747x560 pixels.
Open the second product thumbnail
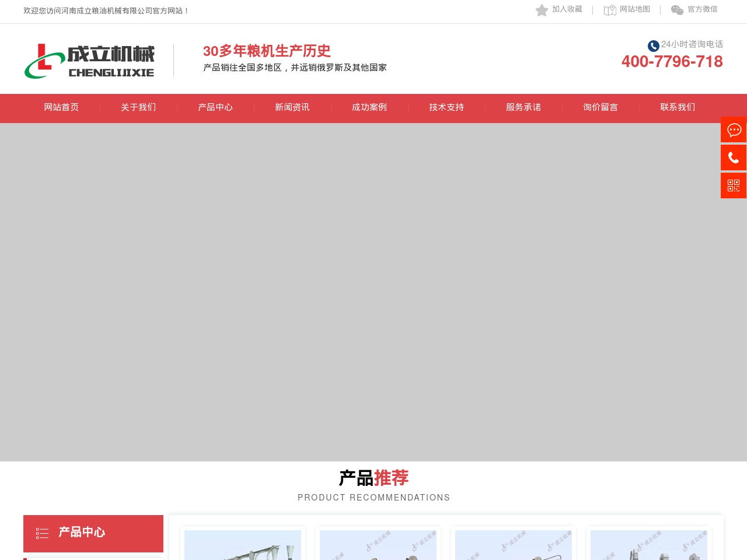[x=378, y=545]
